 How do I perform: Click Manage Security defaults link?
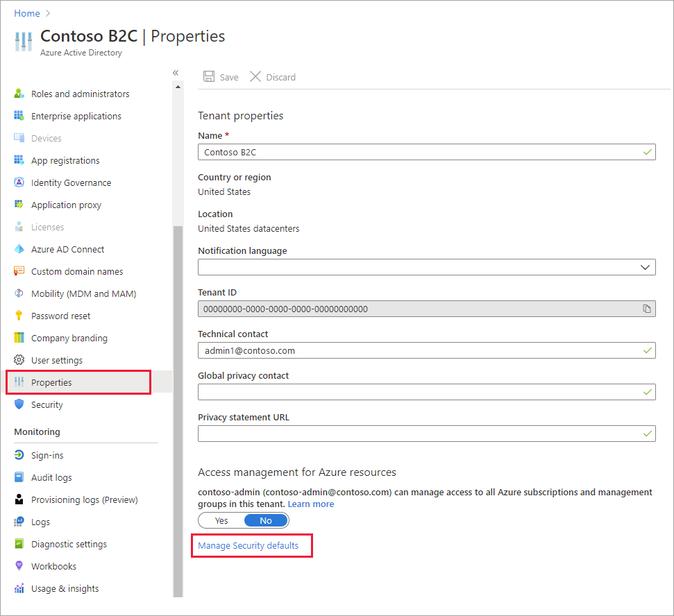(248, 545)
